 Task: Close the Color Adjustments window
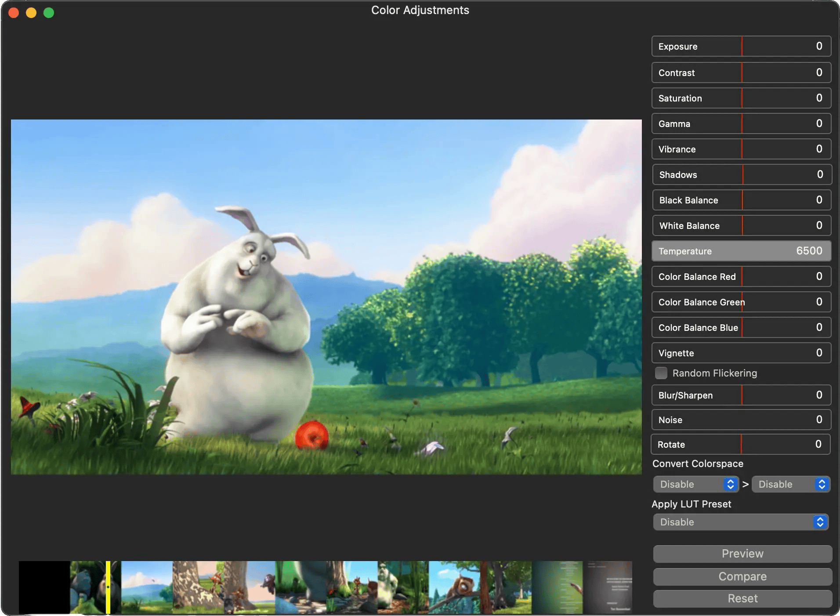pos(14,13)
